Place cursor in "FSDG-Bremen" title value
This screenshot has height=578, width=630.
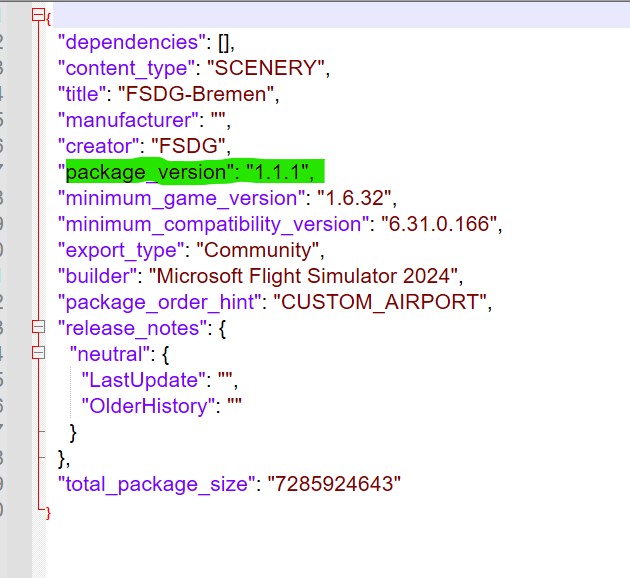[x=196, y=94]
